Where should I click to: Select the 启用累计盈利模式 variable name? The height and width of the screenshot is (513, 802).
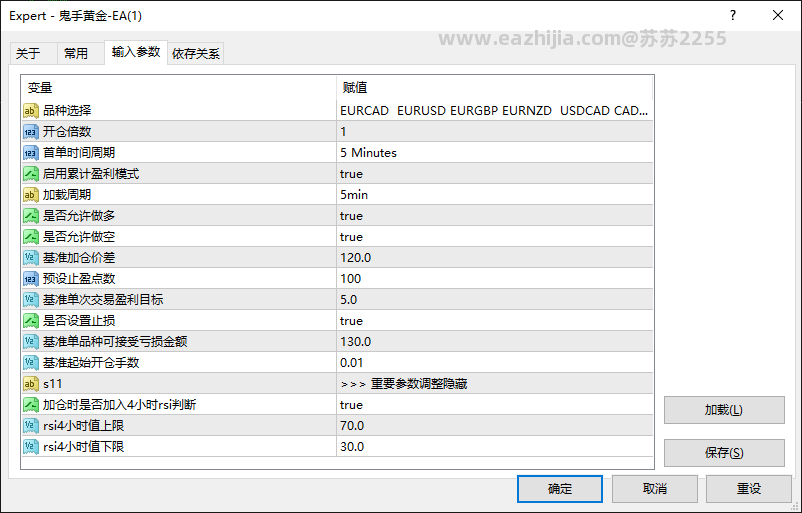point(91,174)
